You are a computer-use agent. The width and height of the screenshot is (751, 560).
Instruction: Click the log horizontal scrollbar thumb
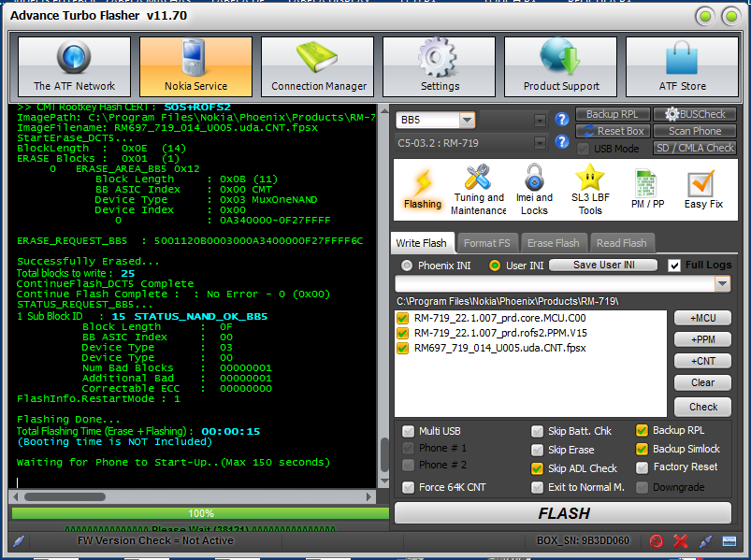pos(65,496)
